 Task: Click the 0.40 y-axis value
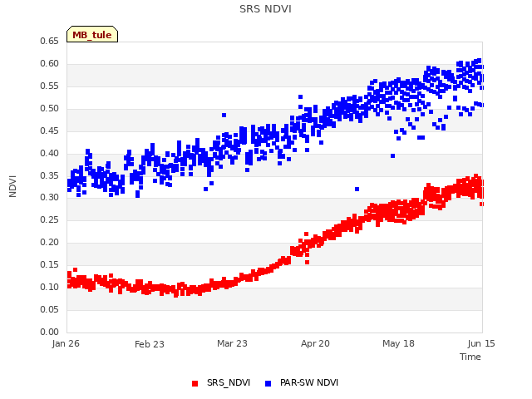[x=49, y=153]
